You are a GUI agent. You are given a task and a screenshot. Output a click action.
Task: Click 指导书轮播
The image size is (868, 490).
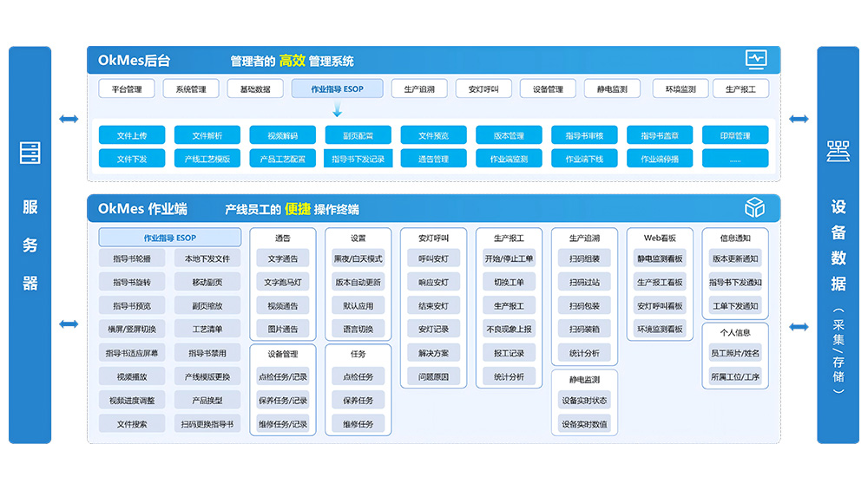pos(132,258)
